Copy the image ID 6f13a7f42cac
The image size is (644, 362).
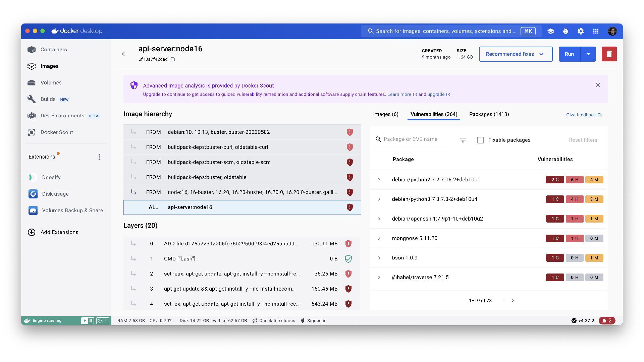coord(173,59)
